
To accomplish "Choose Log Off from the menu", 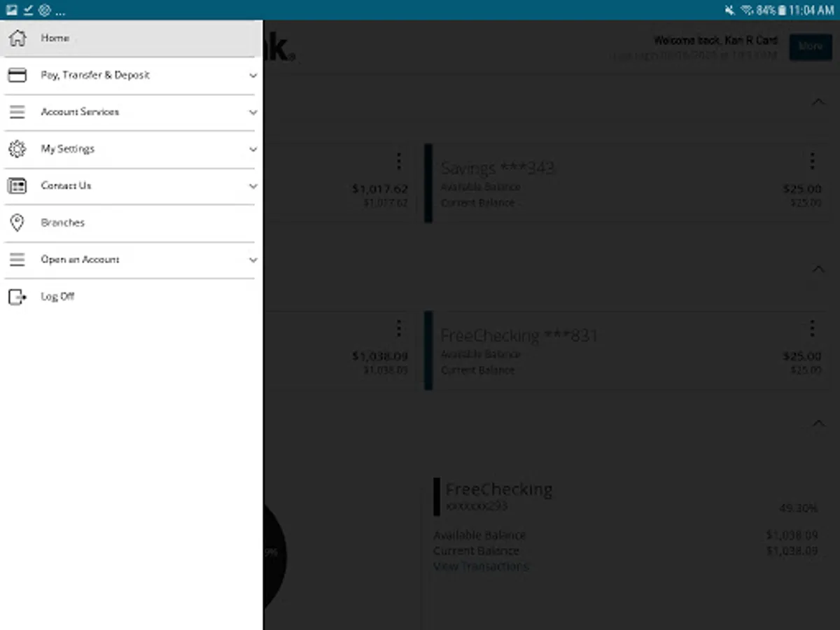I will point(132,297).
